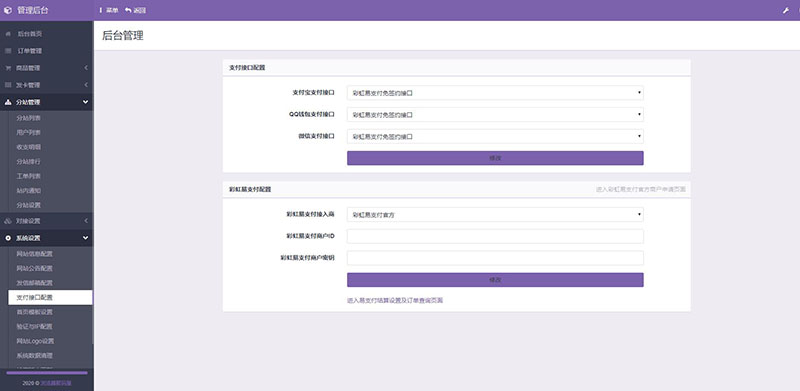Viewport: 800px width, 391px height.
Task: Open the 进入易支付结算设置及订单查询页面 link
Action: (395, 301)
